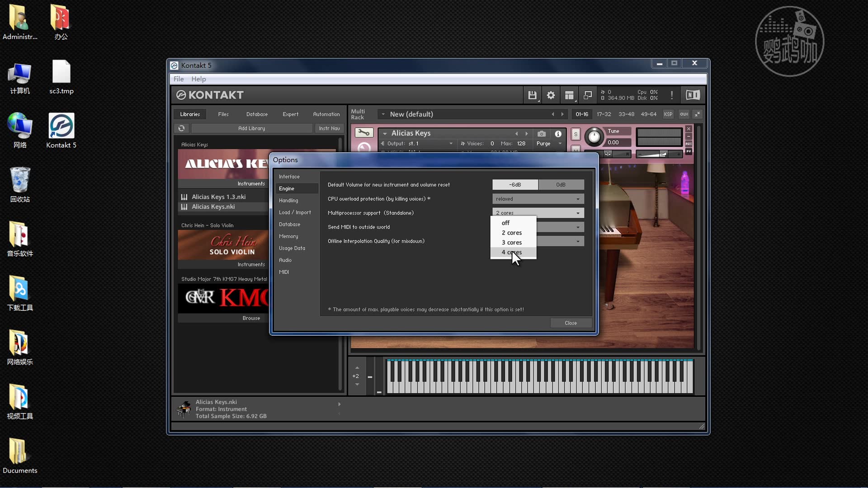Toggle Solo on the Alicias Keys instrument
The image size is (868, 488).
click(x=576, y=134)
